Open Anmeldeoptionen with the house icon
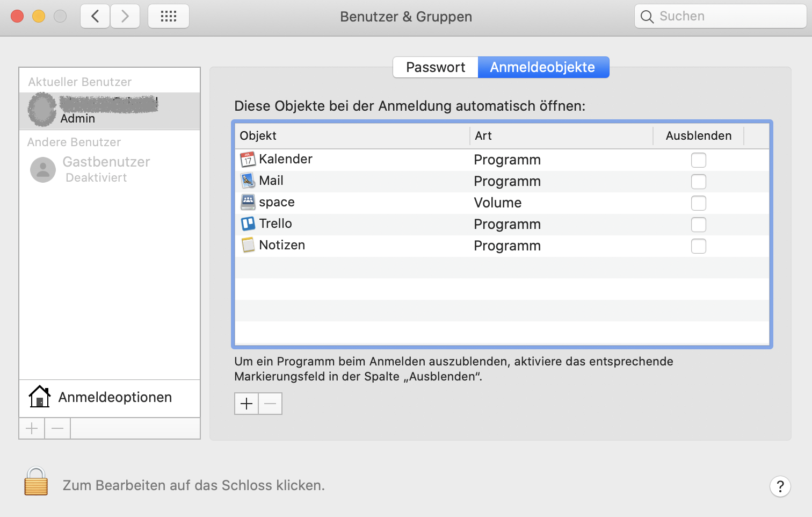The image size is (812, 517). click(39, 397)
